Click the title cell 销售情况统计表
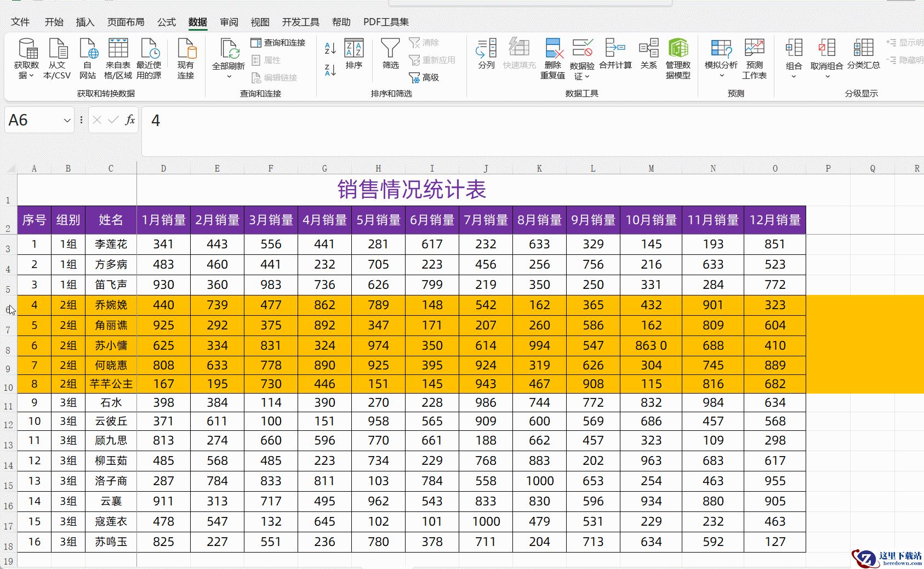Screen dimensions: 924x569 tap(412, 190)
